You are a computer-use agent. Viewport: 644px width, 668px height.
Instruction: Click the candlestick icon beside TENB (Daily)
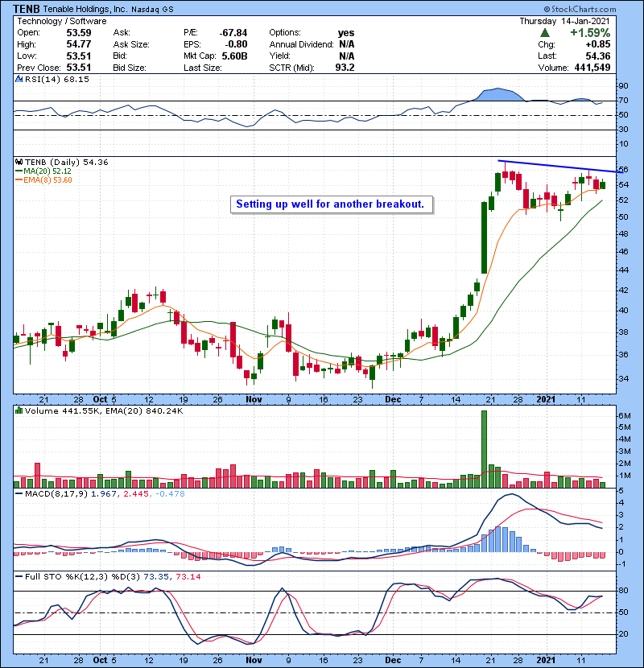click(19, 162)
